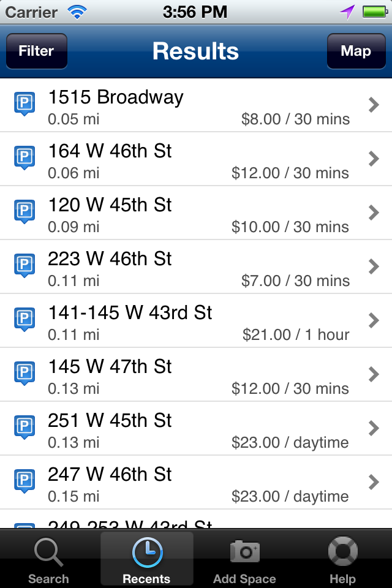This screenshot has height=588, width=392.
Task: Tap the parking pin for 223 W 46th St
Action: 24,265
